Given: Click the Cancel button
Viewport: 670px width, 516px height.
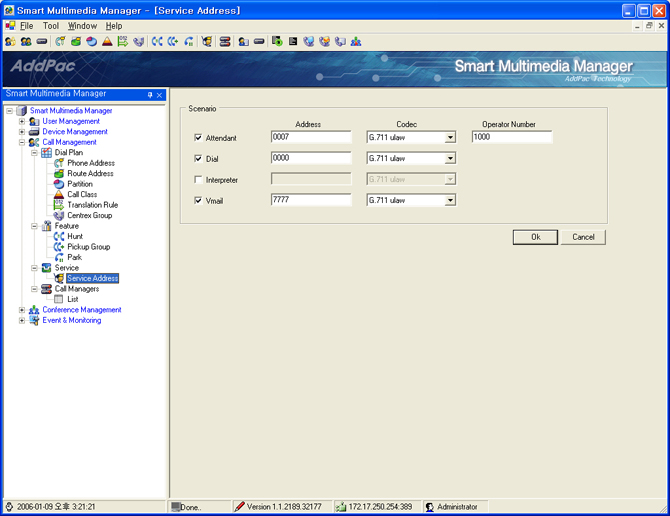Looking at the screenshot, I should click(x=583, y=237).
